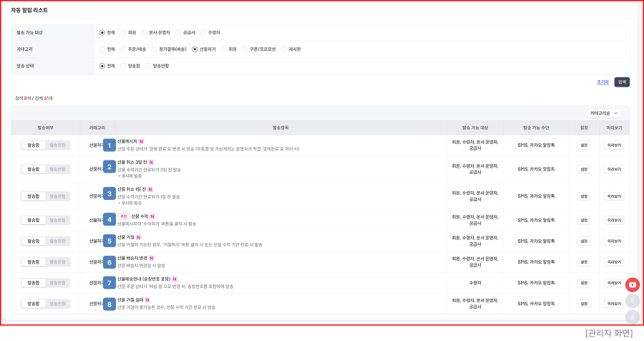Select 주문/배송 category radio button
The width and height of the screenshot is (644, 341).
(123, 49)
